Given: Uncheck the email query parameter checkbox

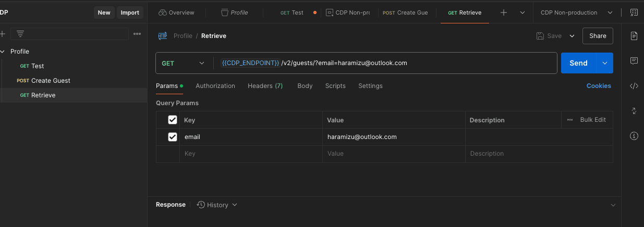Looking at the screenshot, I should pos(173,137).
